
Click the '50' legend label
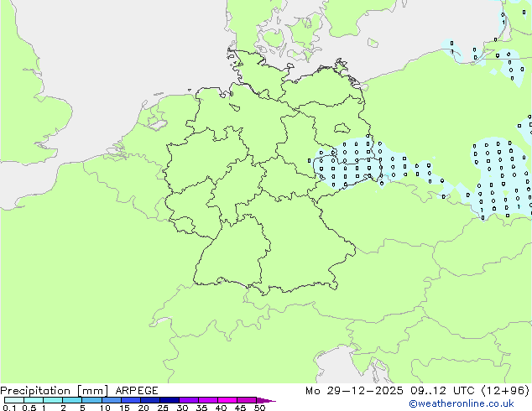point(259,408)
